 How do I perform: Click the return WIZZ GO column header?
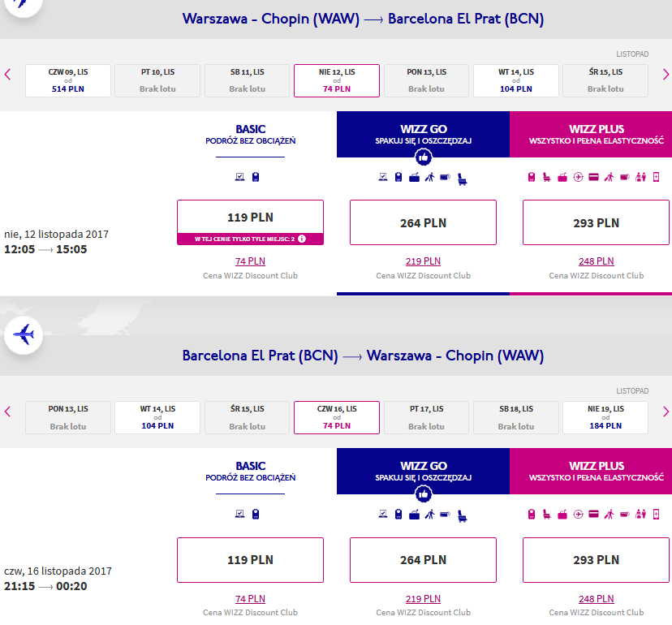pyautogui.click(x=424, y=472)
